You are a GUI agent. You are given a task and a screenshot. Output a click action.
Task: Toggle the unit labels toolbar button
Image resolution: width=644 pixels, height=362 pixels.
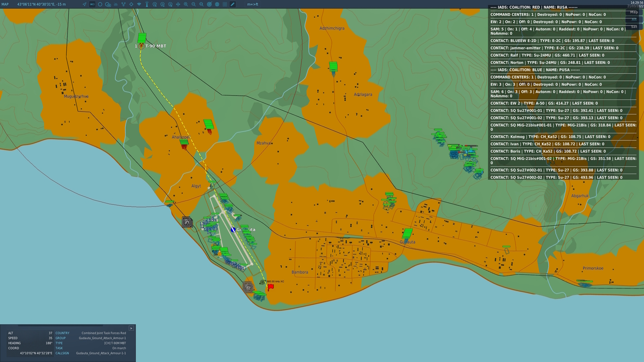point(92,4)
